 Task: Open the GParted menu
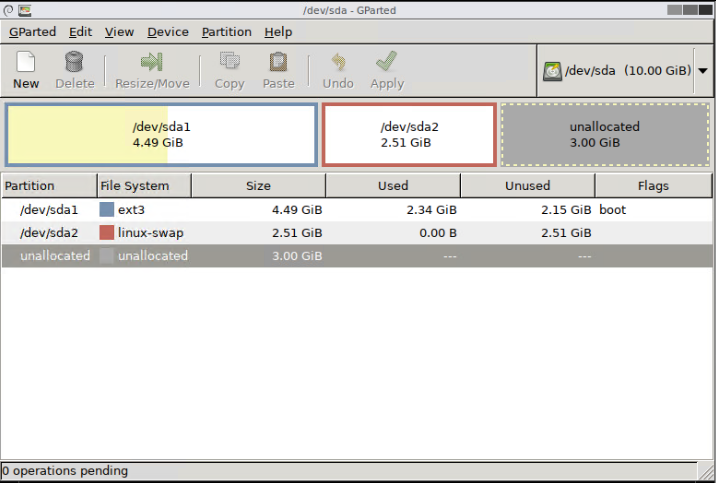pyautogui.click(x=32, y=32)
